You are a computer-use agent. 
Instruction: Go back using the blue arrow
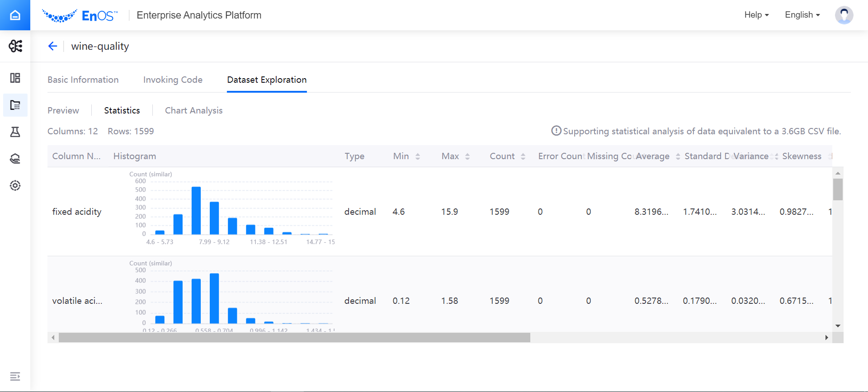point(53,46)
